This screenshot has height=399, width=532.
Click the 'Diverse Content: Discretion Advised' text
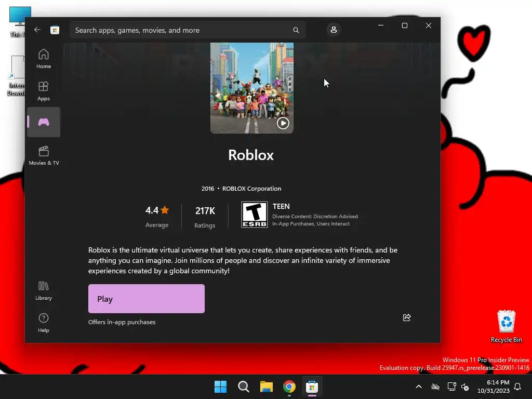pos(315,217)
